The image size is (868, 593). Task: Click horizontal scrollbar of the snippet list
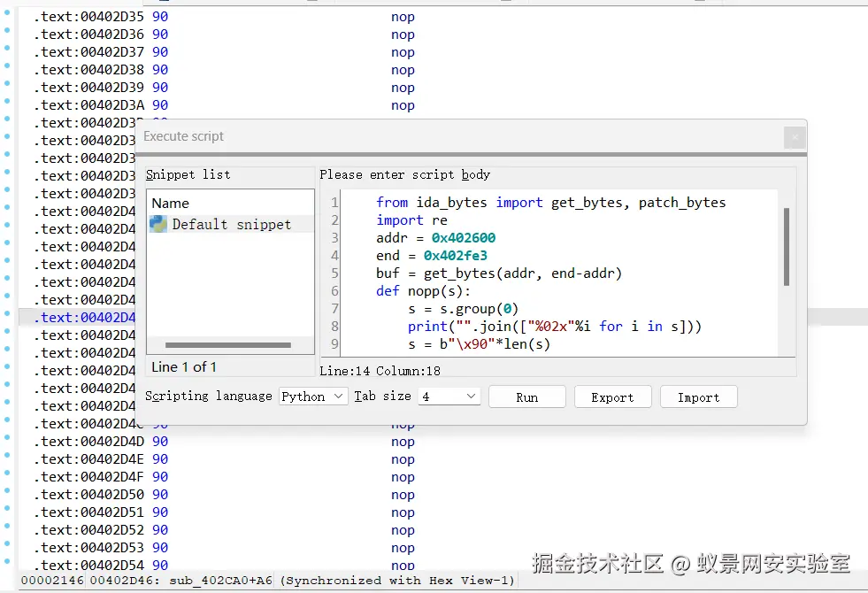(228, 345)
